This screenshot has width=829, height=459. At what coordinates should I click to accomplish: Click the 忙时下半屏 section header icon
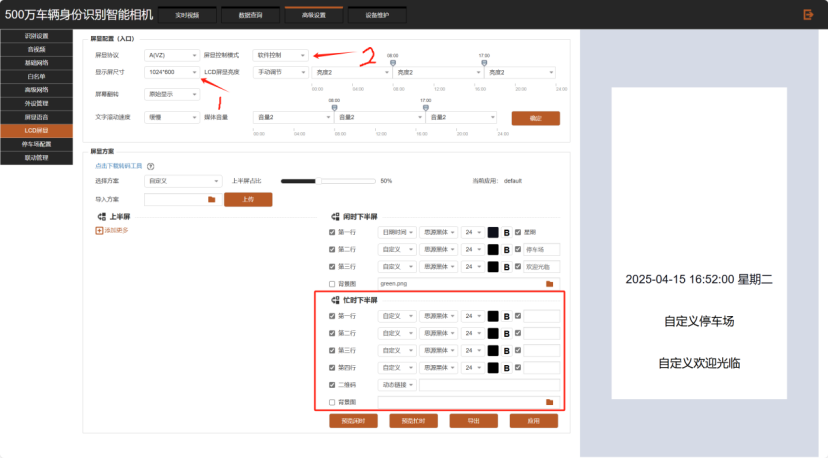pyautogui.click(x=335, y=300)
